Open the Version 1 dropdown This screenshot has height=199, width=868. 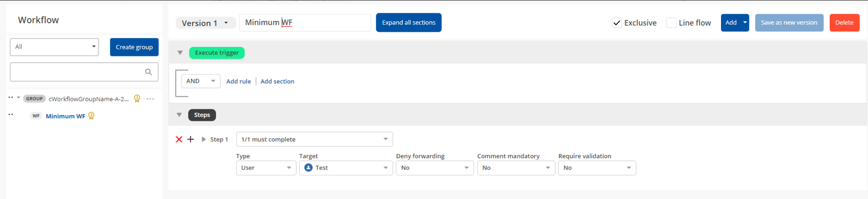[206, 23]
